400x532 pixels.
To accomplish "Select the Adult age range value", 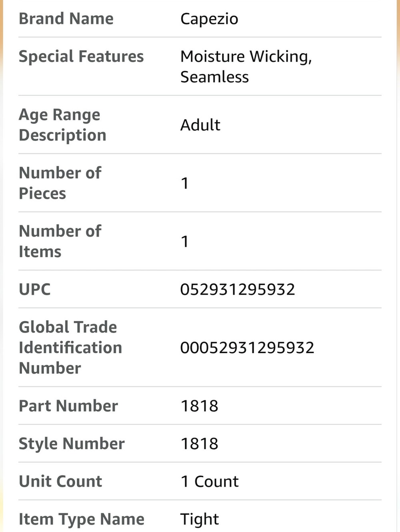I will point(200,125).
